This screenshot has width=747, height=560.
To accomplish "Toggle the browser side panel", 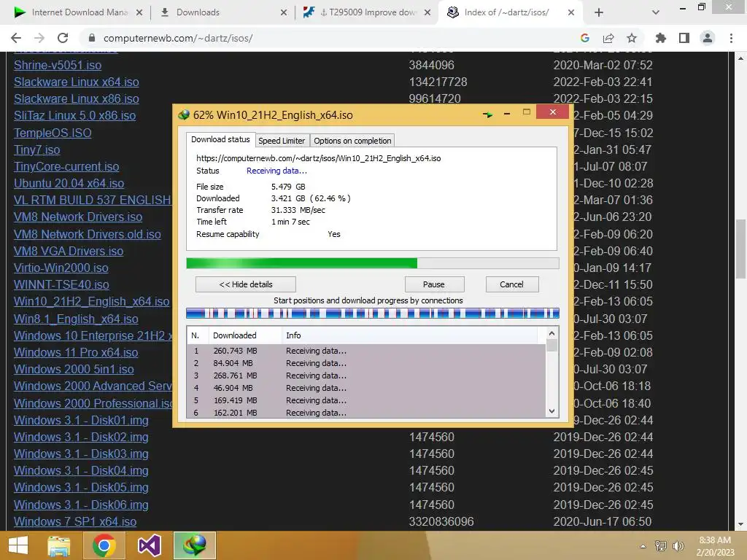I will tap(684, 38).
